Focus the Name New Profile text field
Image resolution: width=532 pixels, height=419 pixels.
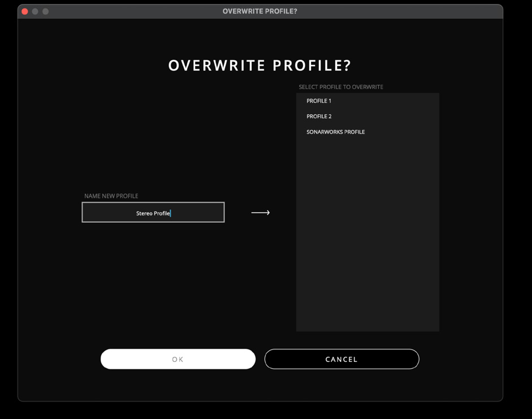tap(153, 213)
